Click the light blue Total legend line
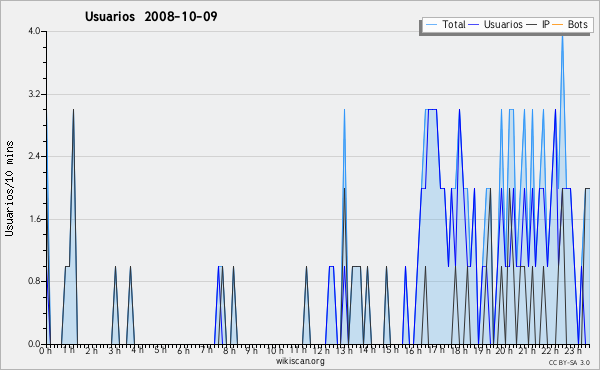This screenshot has height=370, width=600. (x=431, y=25)
